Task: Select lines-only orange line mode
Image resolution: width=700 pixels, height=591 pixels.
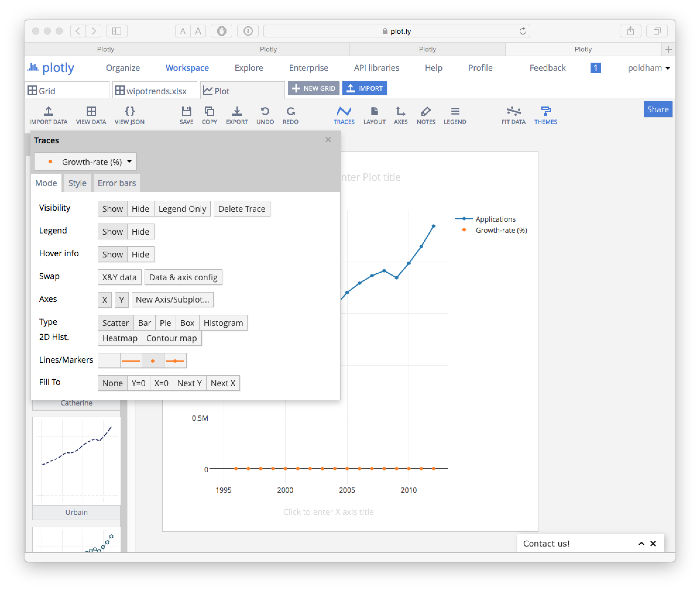Action: click(x=131, y=360)
